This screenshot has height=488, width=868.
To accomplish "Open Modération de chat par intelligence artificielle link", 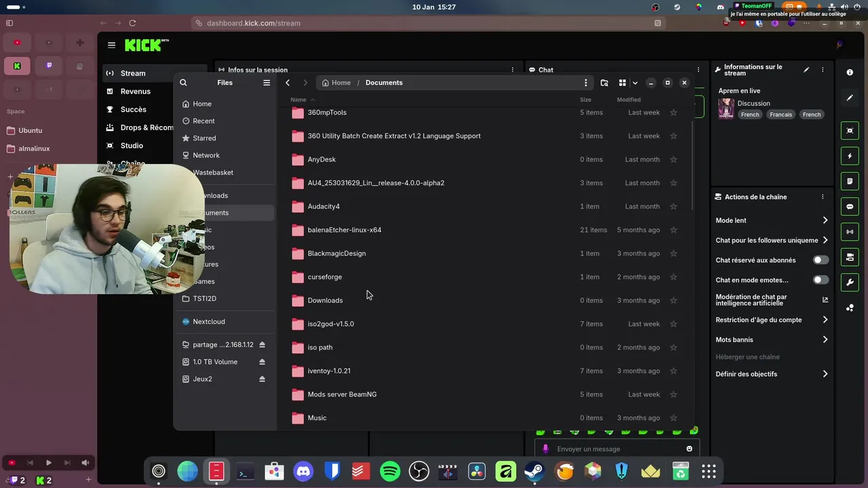I will [x=825, y=300].
